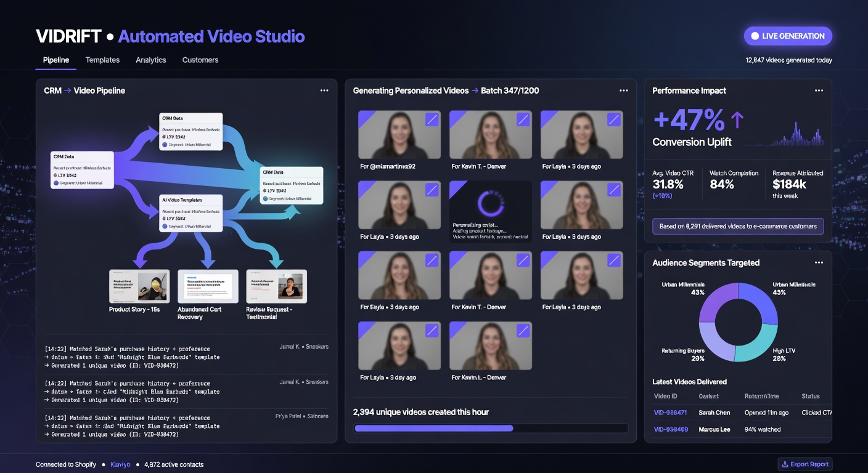Viewport: 868px width, 473px height.
Task: Open the Analytics tab
Action: 151,60
